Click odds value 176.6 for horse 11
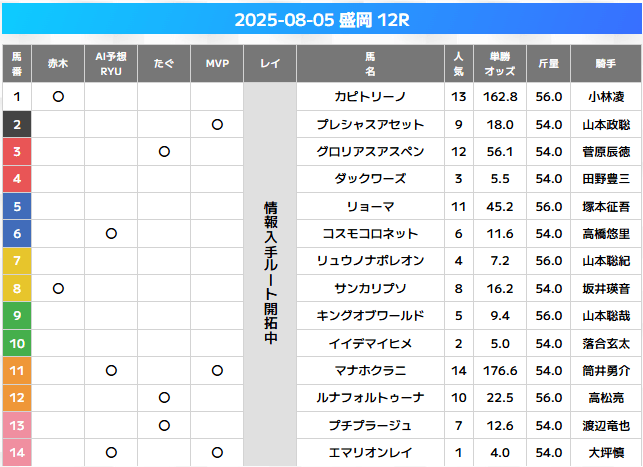 tap(500, 371)
